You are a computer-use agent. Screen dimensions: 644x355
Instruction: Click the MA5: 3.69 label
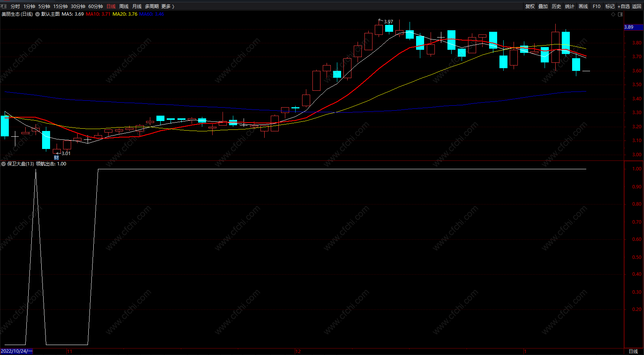(x=73, y=14)
